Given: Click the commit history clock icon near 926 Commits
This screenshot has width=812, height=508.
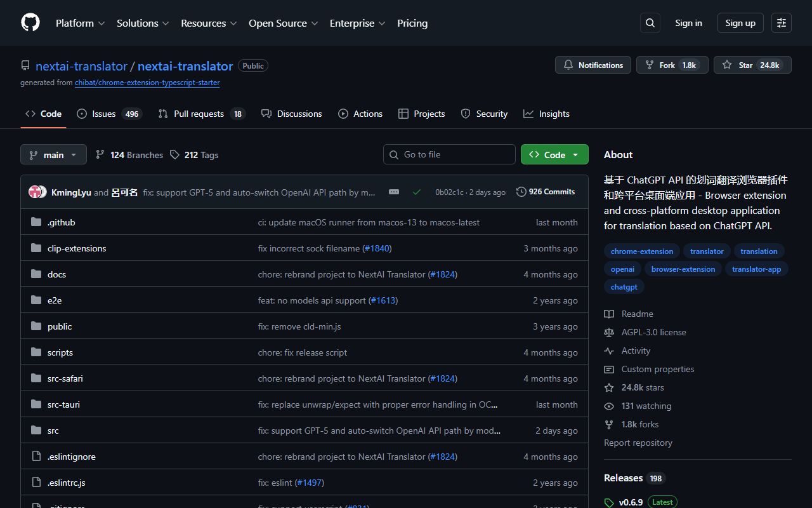Looking at the screenshot, I should coord(521,191).
